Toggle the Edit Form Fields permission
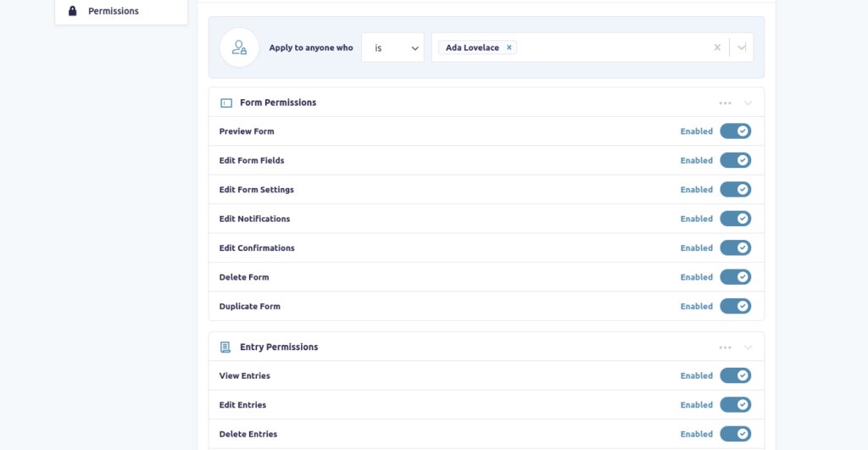The image size is (868, 450). coord(735,160)
